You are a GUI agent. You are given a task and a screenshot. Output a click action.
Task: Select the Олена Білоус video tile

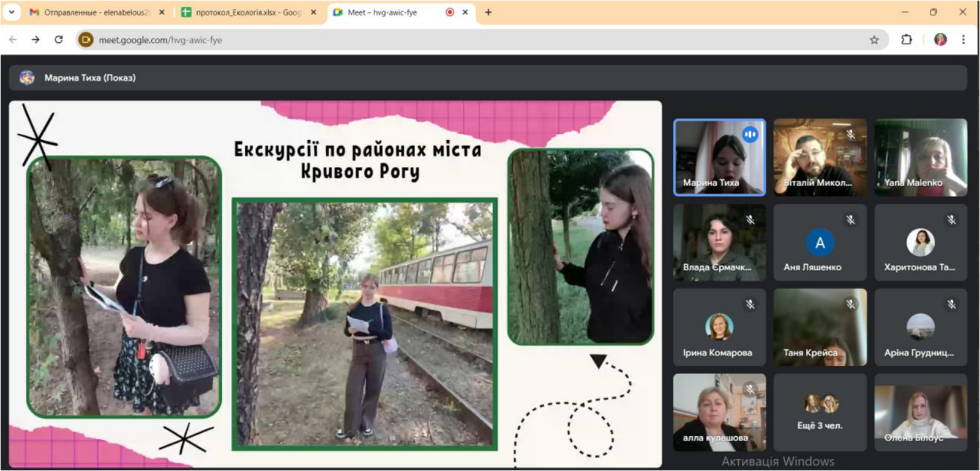click(x=921, y=412)
